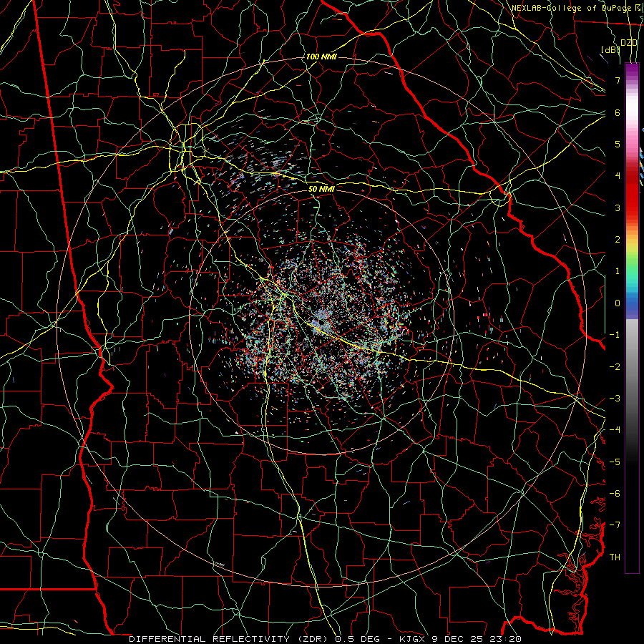Click the 4 value on the color scale
The width and height of the screenshot is (644, 644).
tap(618, 176)
